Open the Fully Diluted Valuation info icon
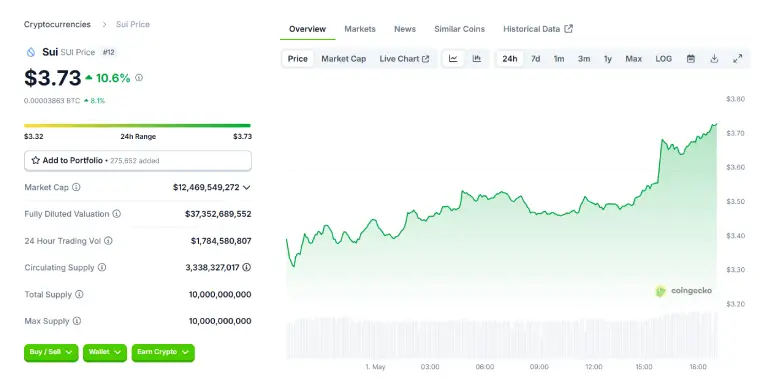 pyautogui.click(x=116, y=214)
